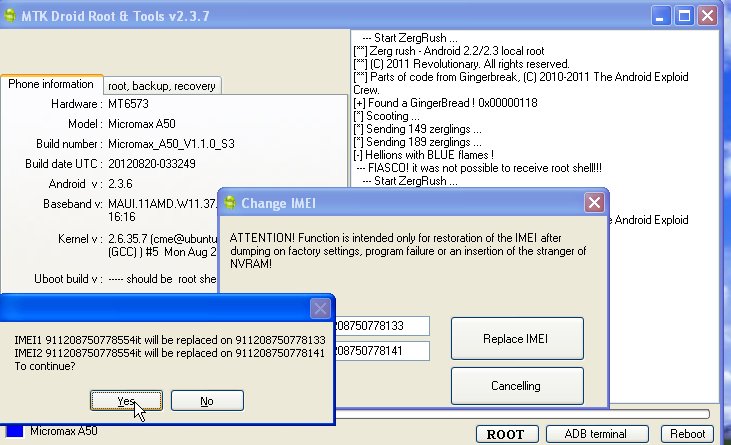Image resolution: width=731 pixels, height=445 pixels.
Task: Switch to the Phone information tab
Action: click(x=51, y=85)
